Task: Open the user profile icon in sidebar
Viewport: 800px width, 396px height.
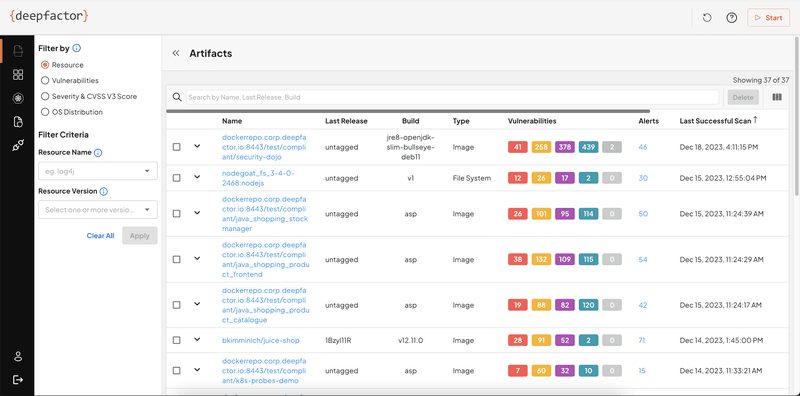Action: pos(18,356)
